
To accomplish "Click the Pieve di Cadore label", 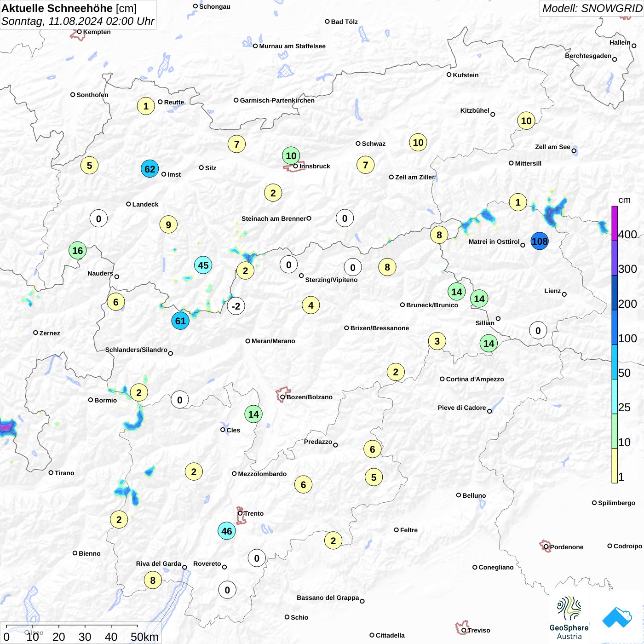I will click(462, 408).
